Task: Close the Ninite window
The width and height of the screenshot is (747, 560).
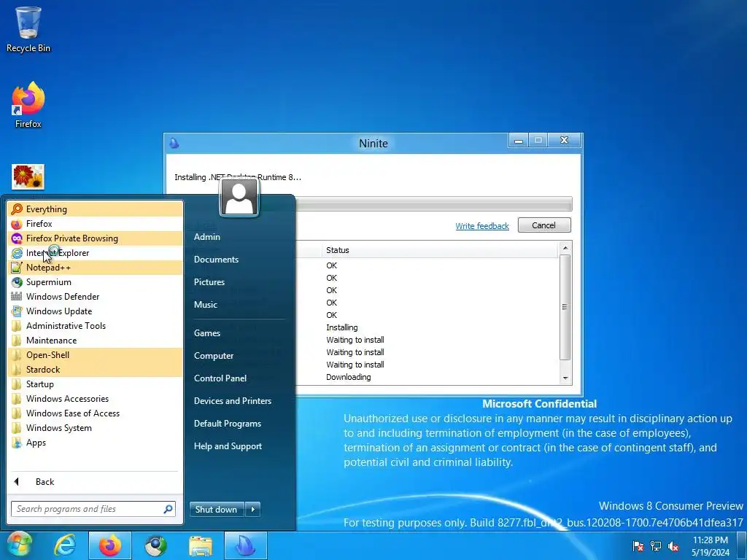Action: click(564, 141)
